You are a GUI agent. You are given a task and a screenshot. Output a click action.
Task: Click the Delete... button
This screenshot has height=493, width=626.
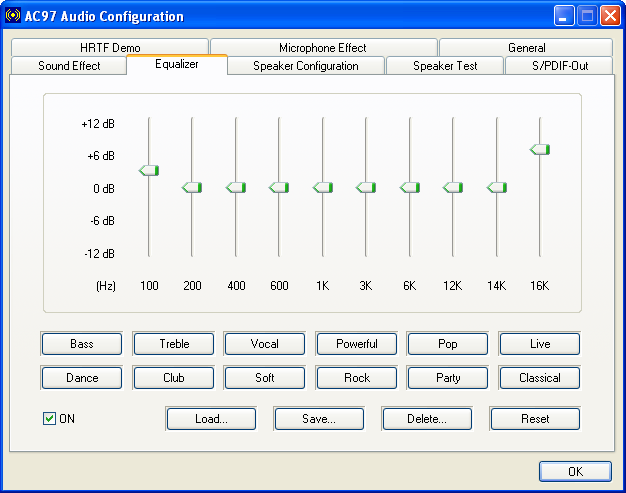click(x=427, y=419)
